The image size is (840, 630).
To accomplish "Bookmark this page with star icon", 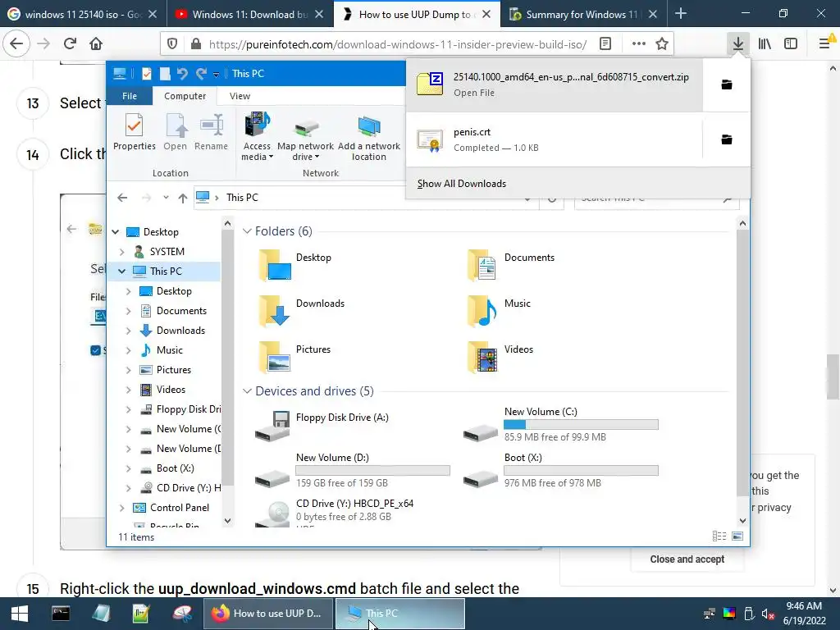I will coord(662,44).
